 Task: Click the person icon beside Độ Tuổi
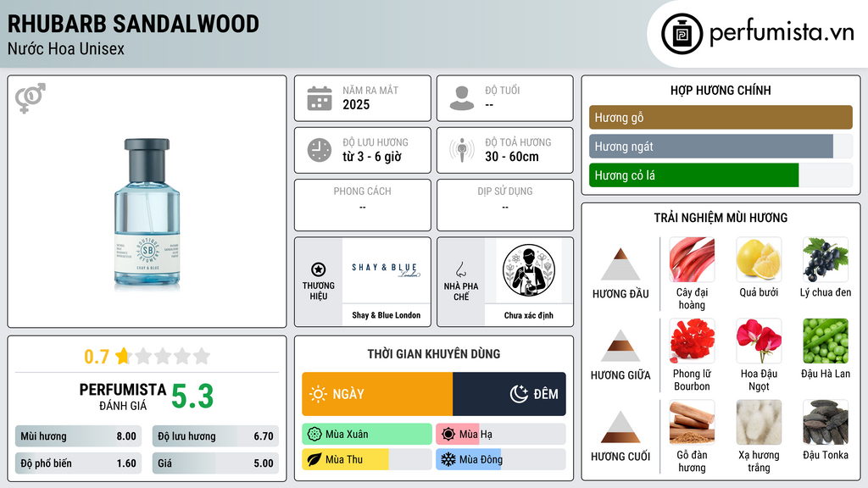tap(462, 98)
